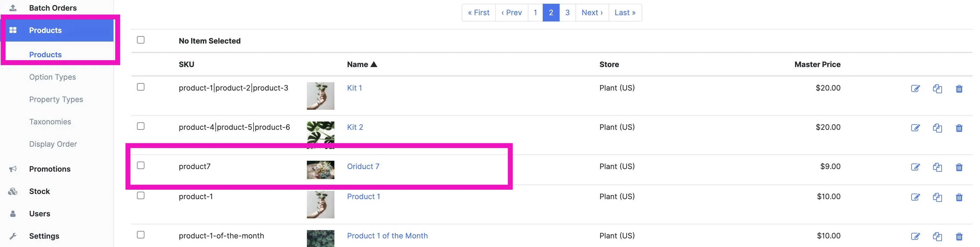Clone Product 1 of the Month
Viewport: 980px width, 247px height.
937,236
